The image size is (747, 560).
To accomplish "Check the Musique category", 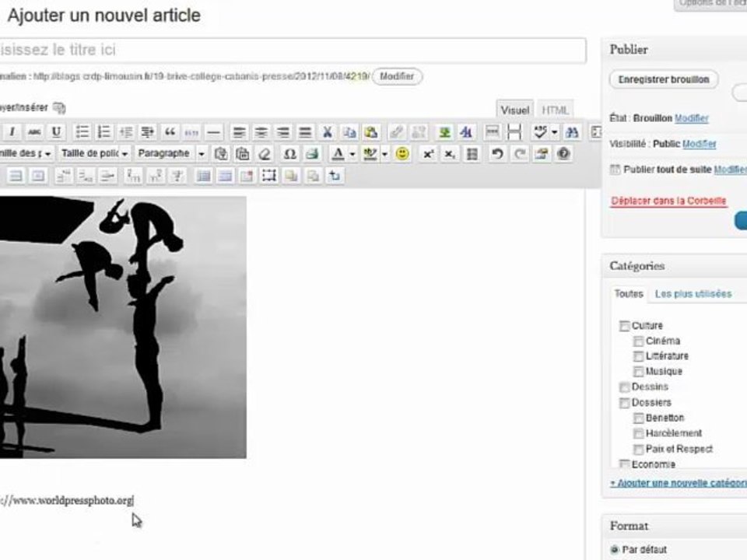I will (x=638, y=372).
